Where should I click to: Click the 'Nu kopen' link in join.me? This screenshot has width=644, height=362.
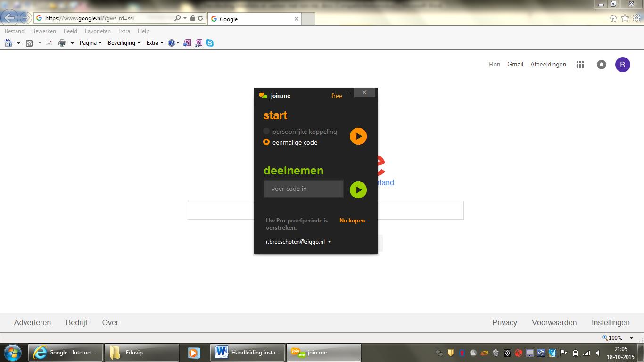click(x=352, y=221)
